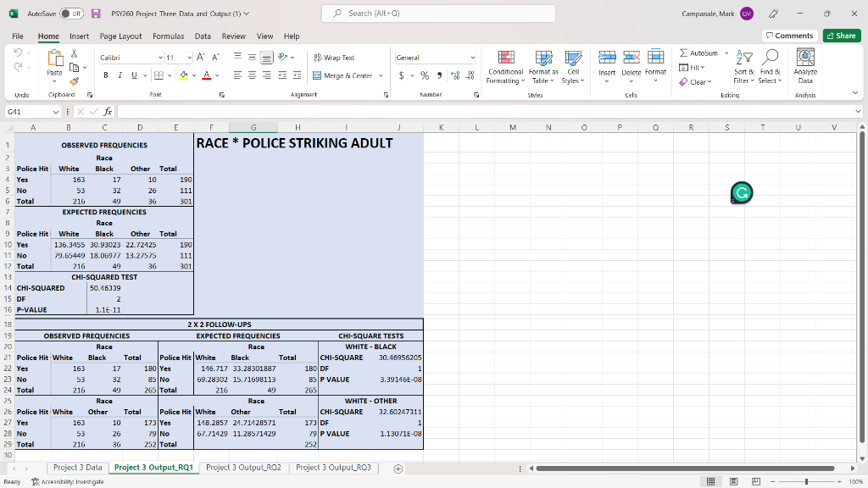Click the Share button
The height and width of the screenshot is (488, 868).
[842, 36]
